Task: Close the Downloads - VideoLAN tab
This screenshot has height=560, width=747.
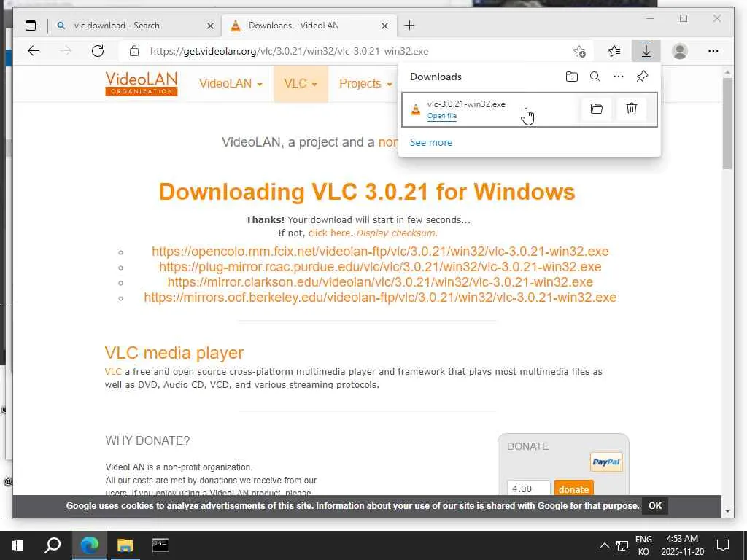Action: (x=385, y=26)
